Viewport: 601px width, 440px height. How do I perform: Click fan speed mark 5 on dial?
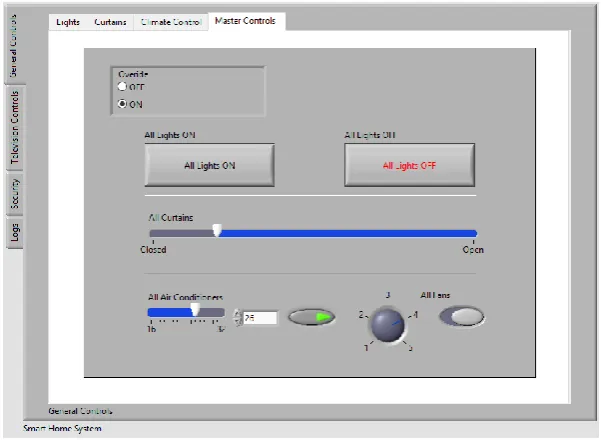pos(411,348)
